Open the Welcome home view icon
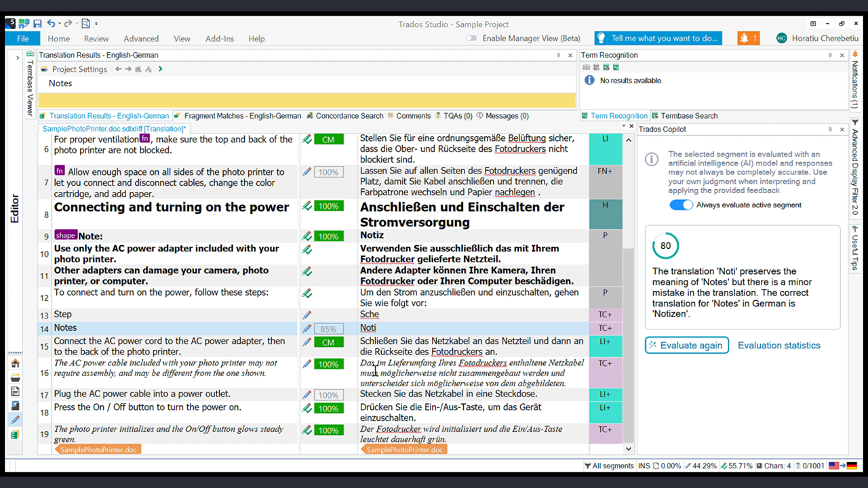This screenshot has height=488, width=868. pyautogui.click(x=15, y=363)
